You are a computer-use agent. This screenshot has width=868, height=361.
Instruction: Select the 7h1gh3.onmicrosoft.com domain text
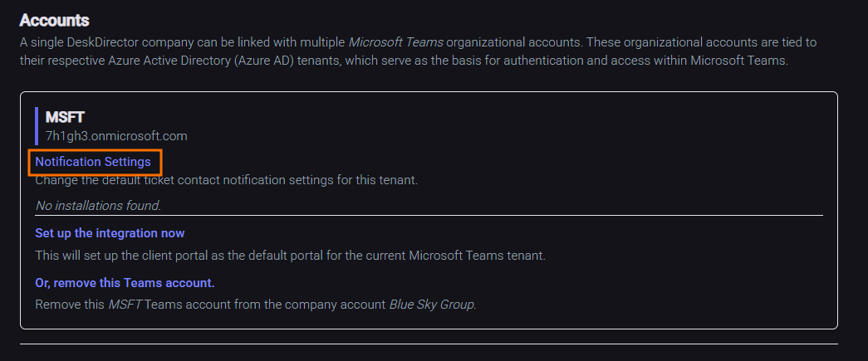[x=115, y=135]
